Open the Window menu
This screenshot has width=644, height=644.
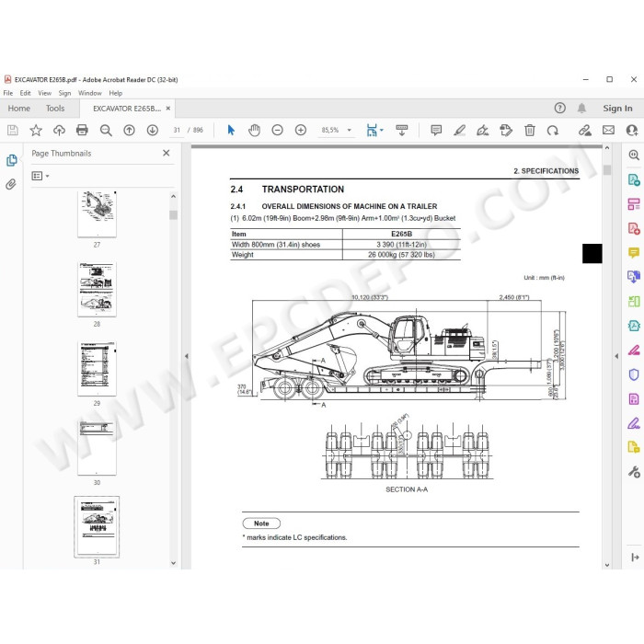point(90,93)
